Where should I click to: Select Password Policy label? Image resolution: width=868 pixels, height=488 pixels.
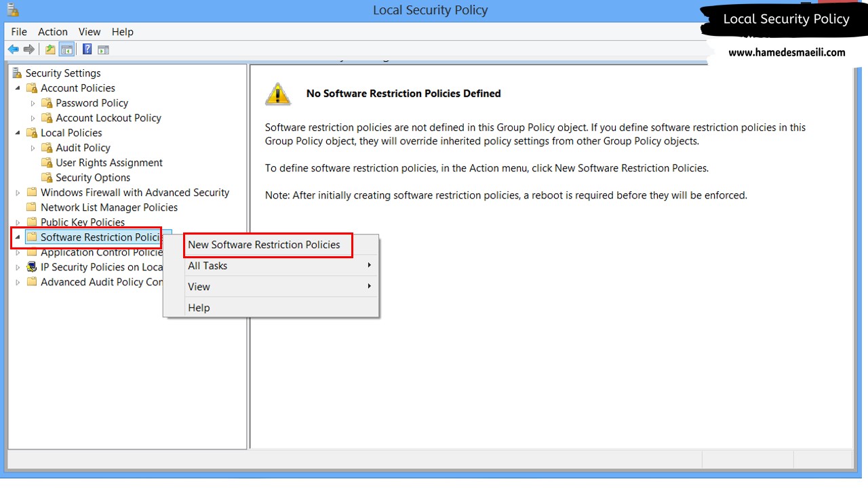coord(92,103)
